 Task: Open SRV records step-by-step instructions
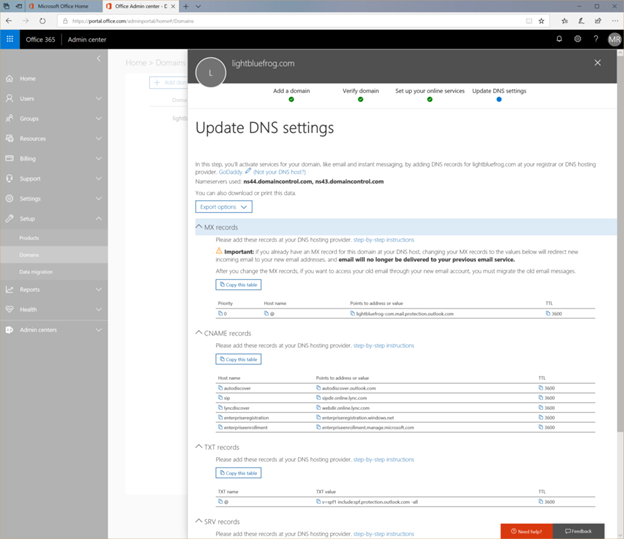(x=384, y=534)
